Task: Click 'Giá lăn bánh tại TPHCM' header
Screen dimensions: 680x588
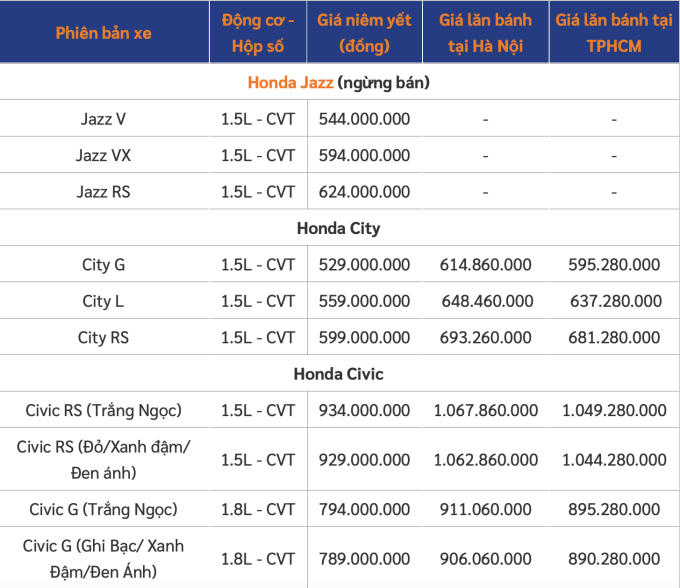Action: (613, 32)
